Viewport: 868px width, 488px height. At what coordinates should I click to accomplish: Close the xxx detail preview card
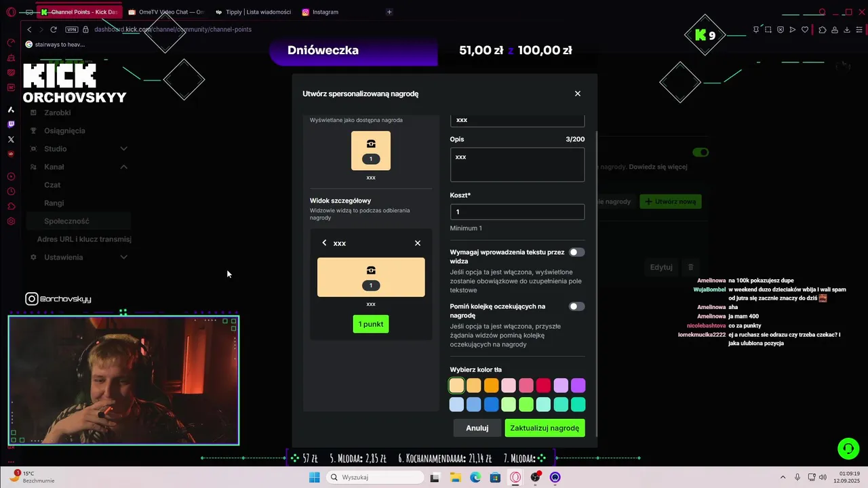click(x=418, y=243)
